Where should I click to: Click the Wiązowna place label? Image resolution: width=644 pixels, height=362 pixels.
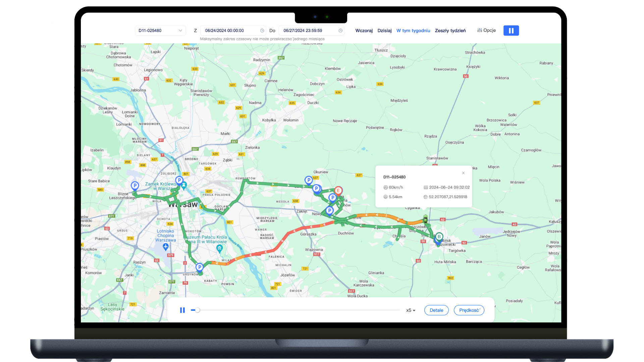click(x=314, y=250)
